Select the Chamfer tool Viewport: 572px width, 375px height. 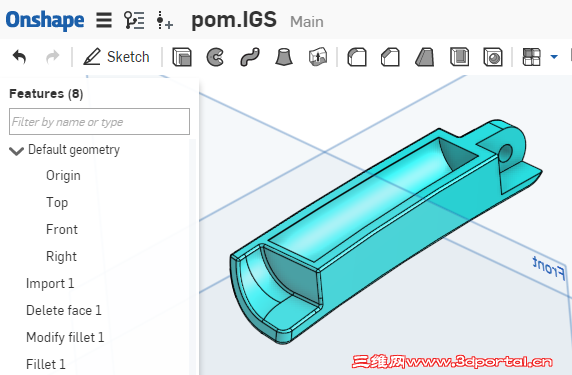390,57
